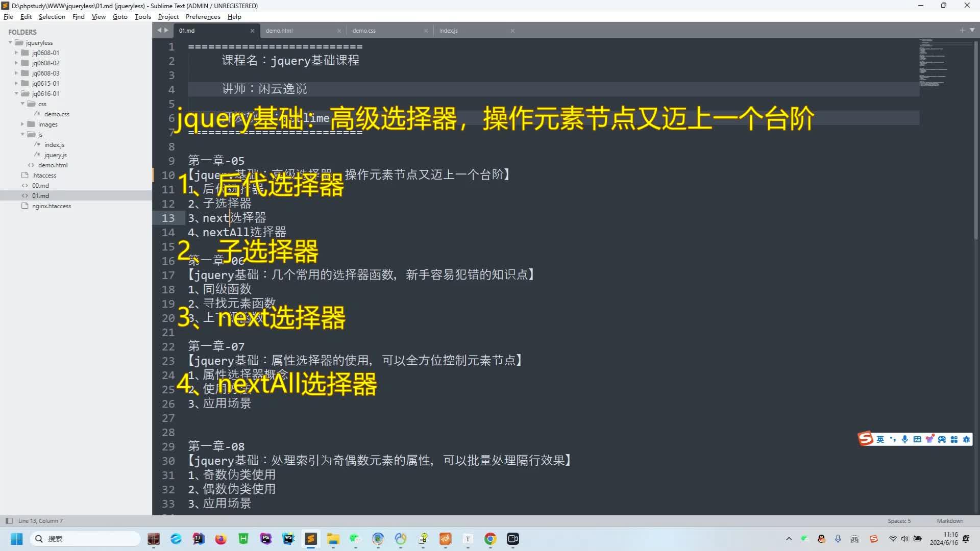This screenshot has width=980, height=551.
Task: Open the last Sogou toolbar icon
Action: pos(966,439)
